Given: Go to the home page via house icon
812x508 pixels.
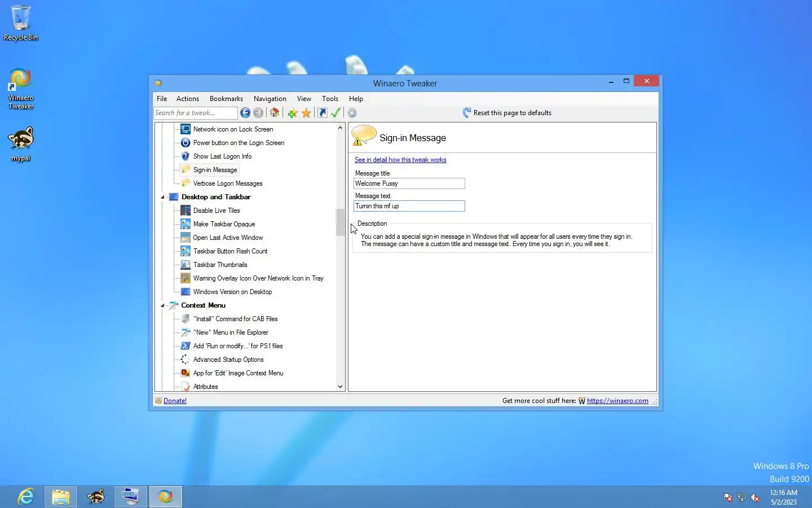Looking at the screenshot, I should (x=275, y=113).
